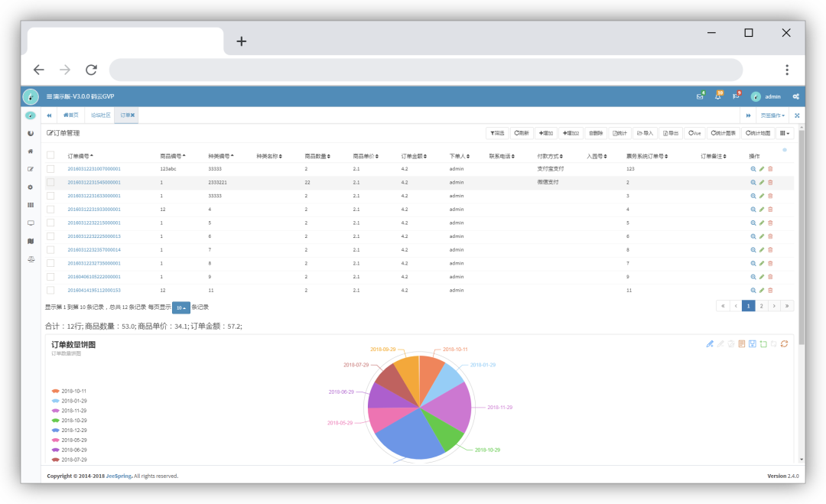The height and width of the screenshot is (504, 826).
Task: Open the 页签操作 dropdown
Action: point(772,115)
